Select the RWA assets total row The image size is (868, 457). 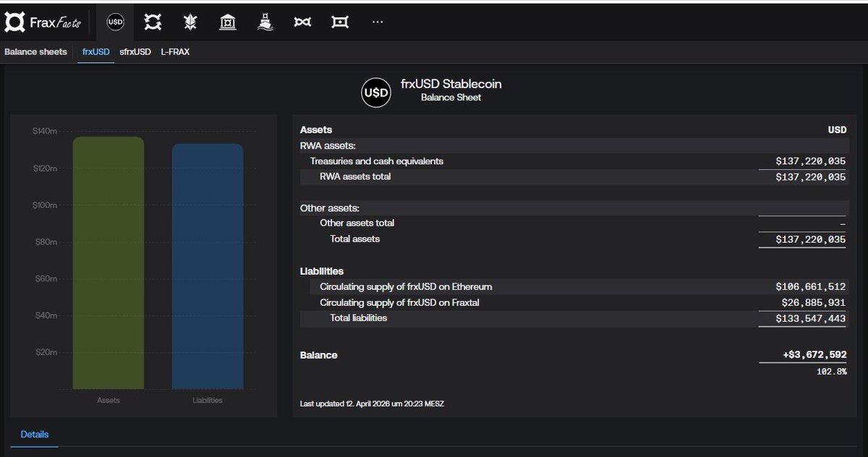click(x=574, y=176)
